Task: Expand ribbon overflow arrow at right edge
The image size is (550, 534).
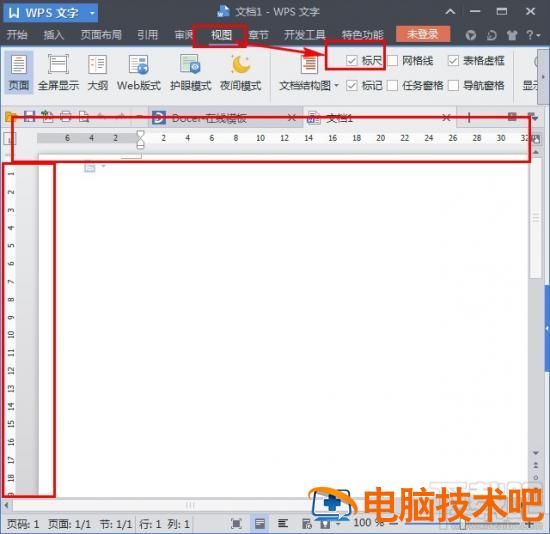Action: [543, 76]
